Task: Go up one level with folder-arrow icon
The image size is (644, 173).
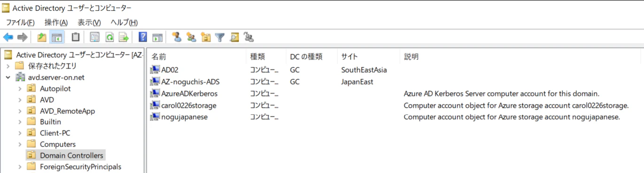Action: tap(42, 37)
